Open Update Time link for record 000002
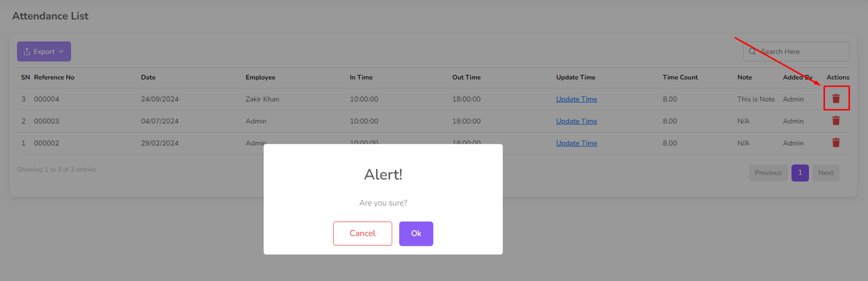 point(576,143)
